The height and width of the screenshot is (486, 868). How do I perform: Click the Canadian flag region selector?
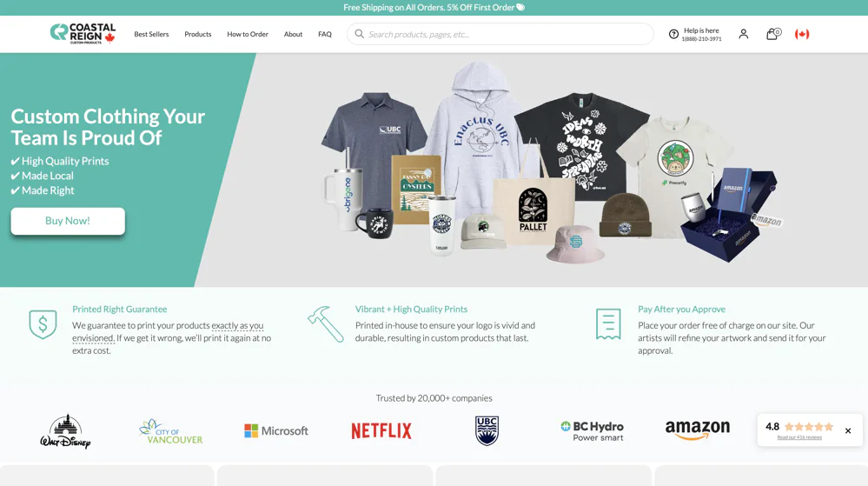tap(802, 35)
